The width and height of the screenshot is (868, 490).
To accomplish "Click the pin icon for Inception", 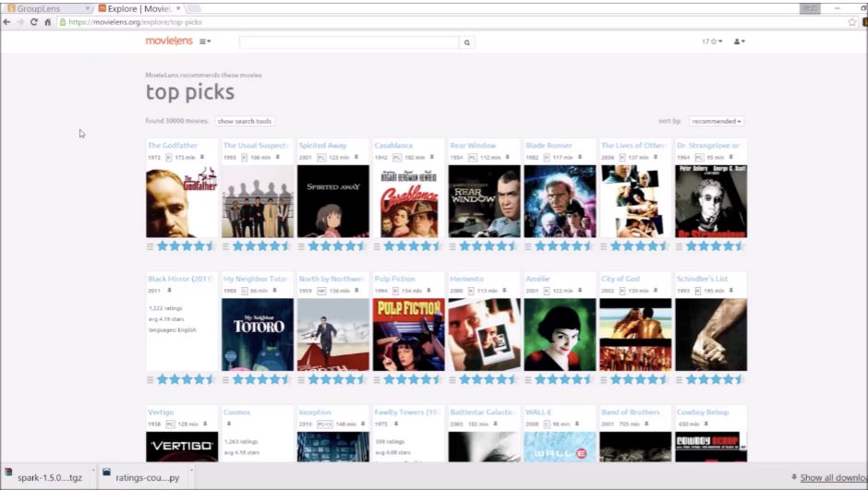I will (x=363, y=424).
